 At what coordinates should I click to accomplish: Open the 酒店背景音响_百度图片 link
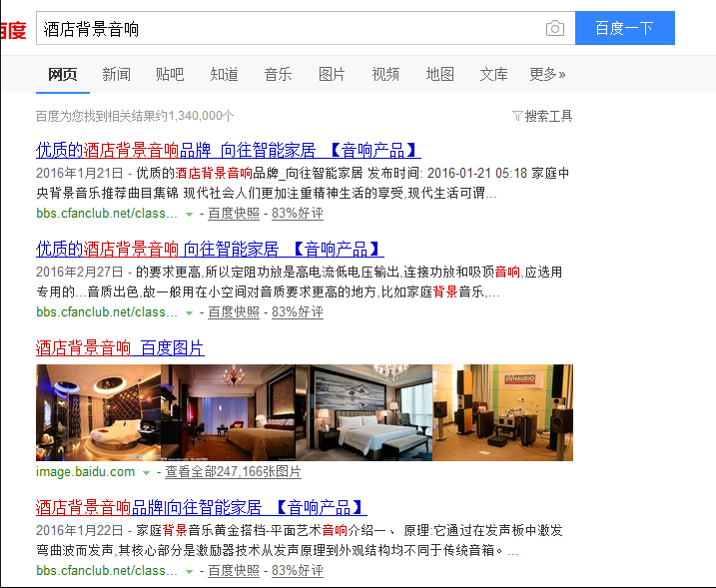[120, 348]
